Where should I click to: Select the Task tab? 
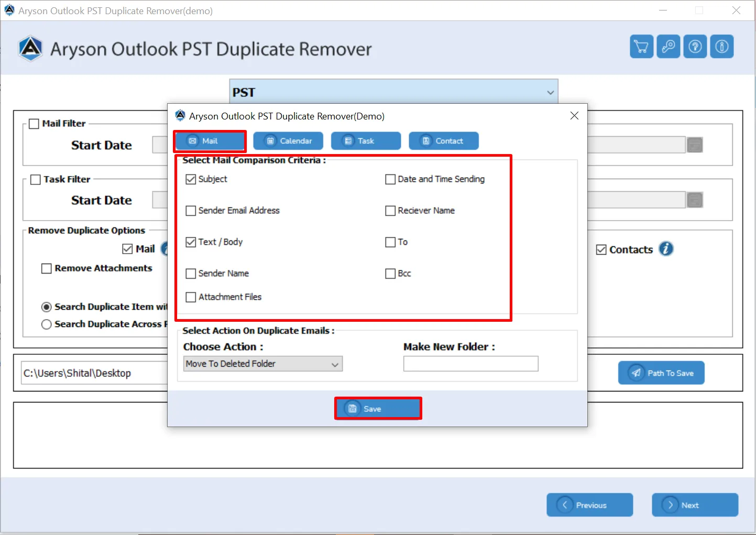366,141
